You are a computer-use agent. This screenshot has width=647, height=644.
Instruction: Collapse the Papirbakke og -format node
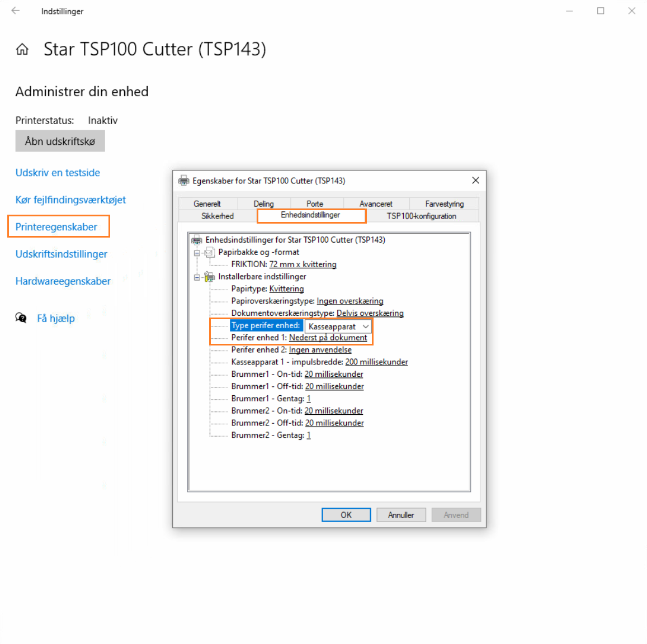pyautogui.click(x=197, y=253)
